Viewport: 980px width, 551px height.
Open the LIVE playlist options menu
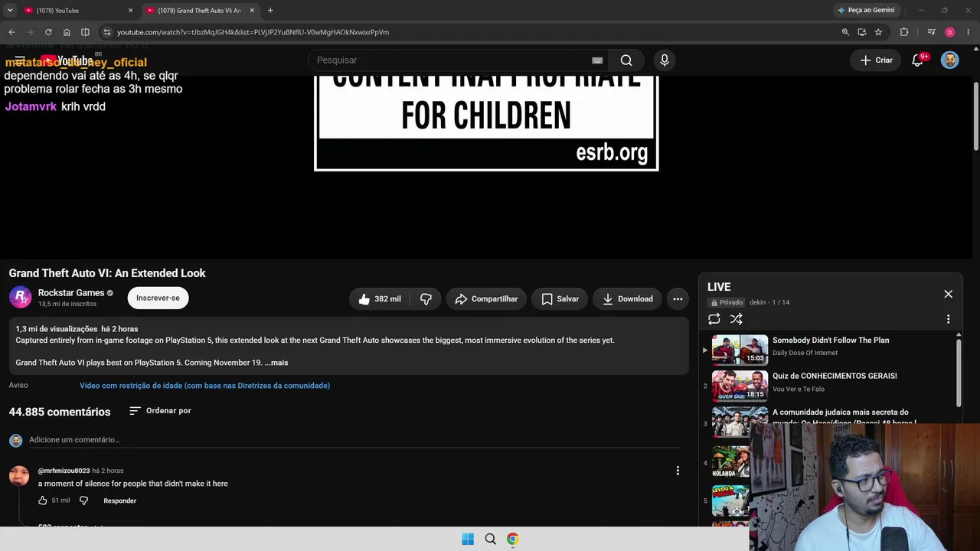[x=948, y=319]
